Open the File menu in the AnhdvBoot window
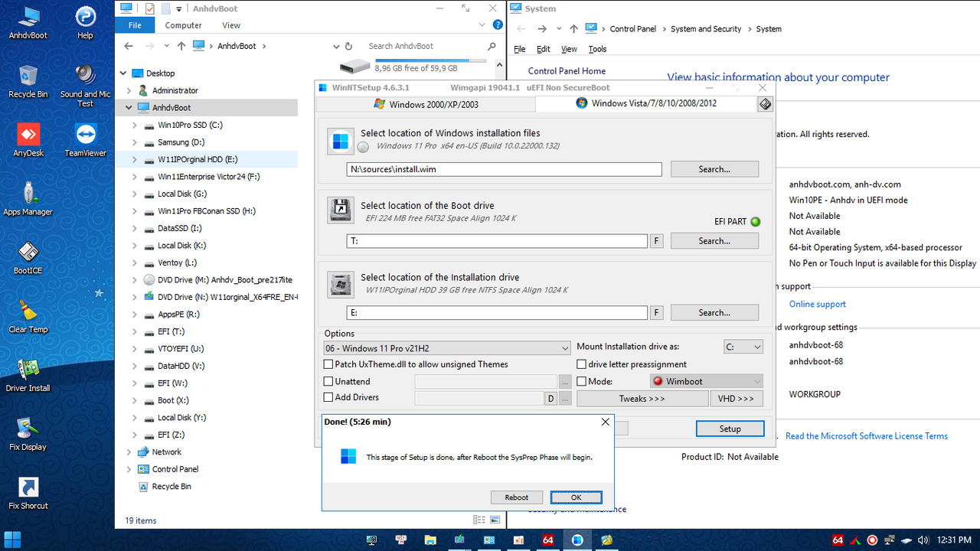Screen dimensions: 980x551 [x=135, y=24]
